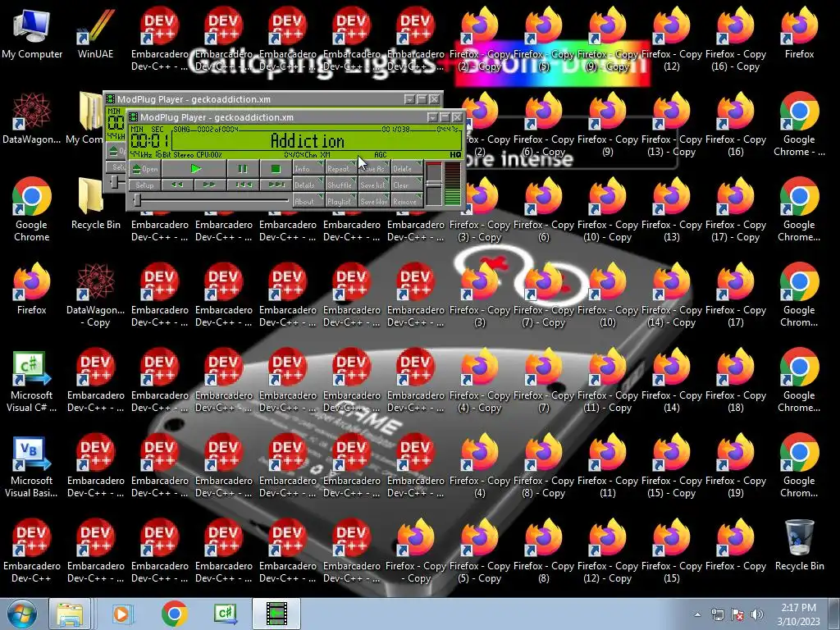Select the Firefox - Copy (3) - Copy shortcut
Image resolution: width=840 pixels, height=630 pixels.
pos(479,209)
